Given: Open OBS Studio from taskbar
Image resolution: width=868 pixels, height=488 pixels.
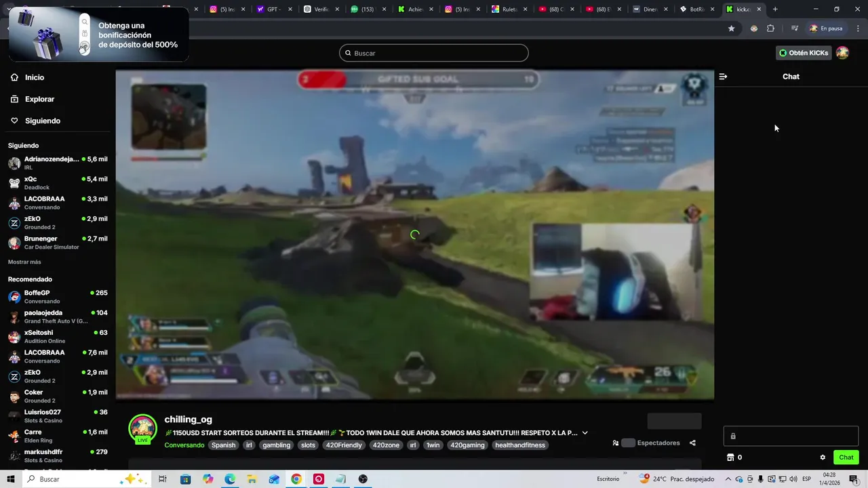Looking at the screenshot, I should coord(363,479).
